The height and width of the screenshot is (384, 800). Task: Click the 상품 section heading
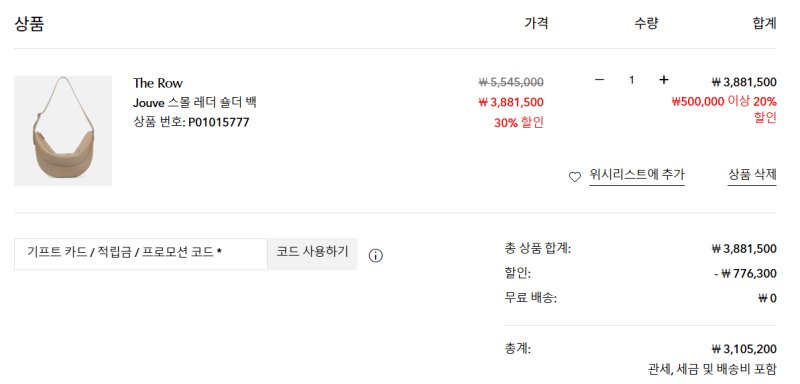[29, 23]
